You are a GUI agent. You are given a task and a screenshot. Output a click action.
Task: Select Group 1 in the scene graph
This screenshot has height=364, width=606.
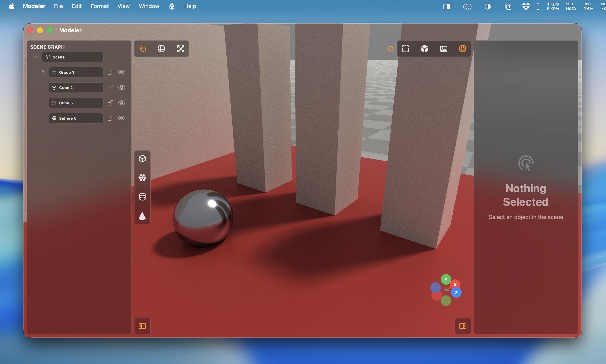coord(76,72)
